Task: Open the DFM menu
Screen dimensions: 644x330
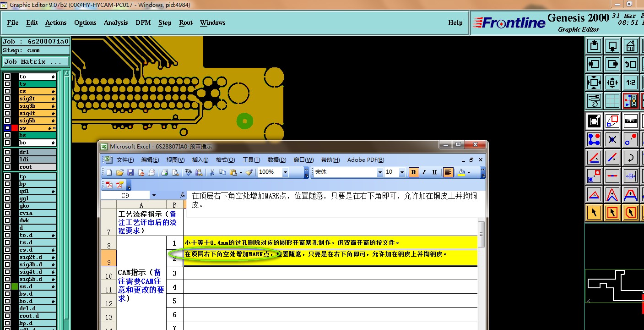Action: [x=143, y=22]
